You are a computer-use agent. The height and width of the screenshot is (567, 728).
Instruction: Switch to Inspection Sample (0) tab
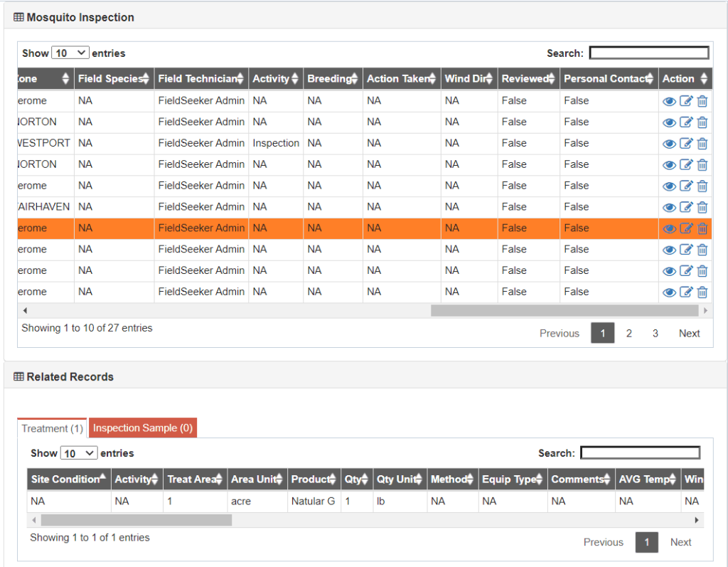coord(142,428)
